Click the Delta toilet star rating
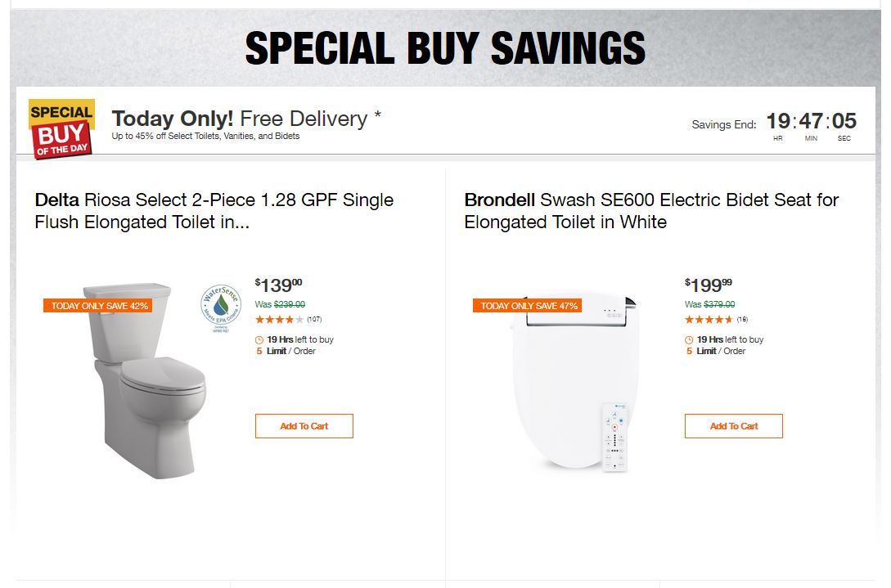The width and height of the screenshot is (891, 588). coord(279,320)
